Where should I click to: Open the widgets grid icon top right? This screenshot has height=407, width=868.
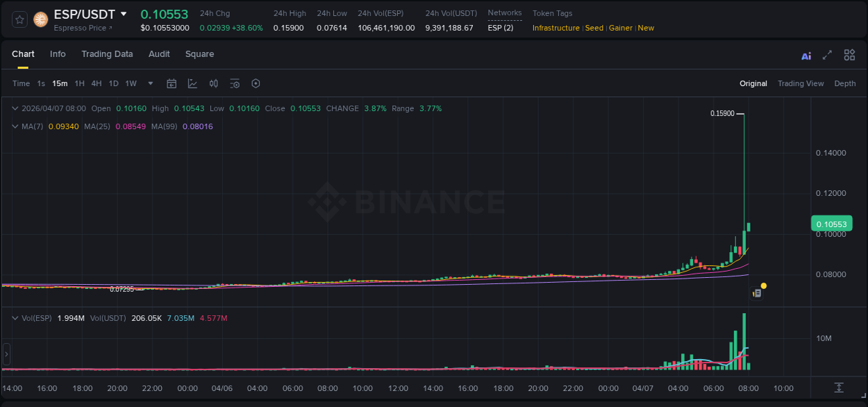coord(849,55)
